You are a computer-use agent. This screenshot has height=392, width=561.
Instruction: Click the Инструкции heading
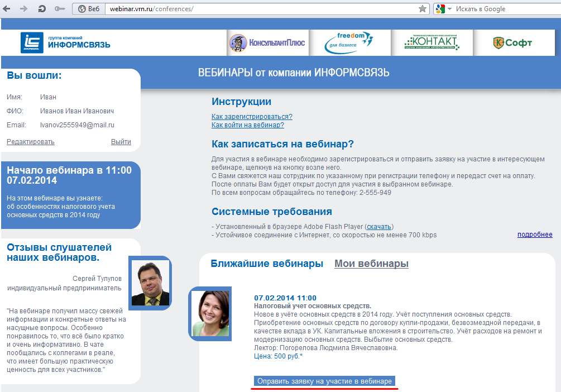tap(242, 102)
